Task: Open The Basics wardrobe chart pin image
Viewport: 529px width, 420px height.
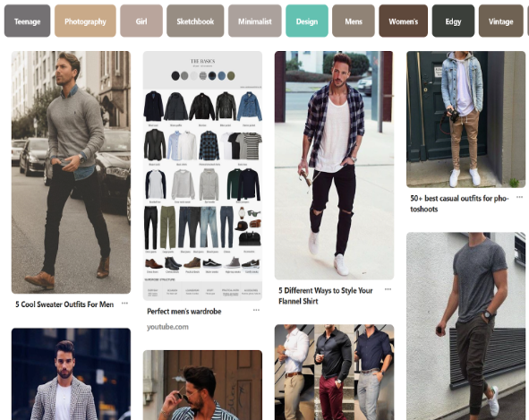Action: click(202, 176)
